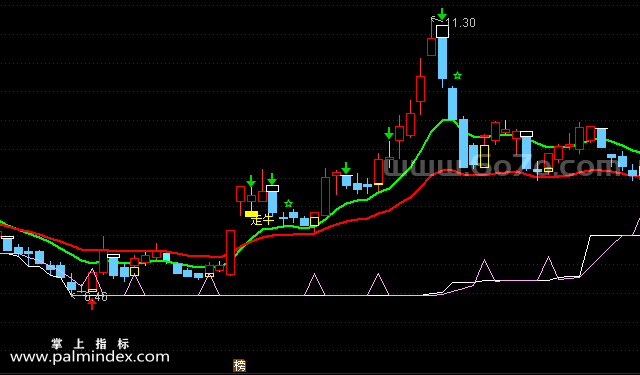Click the tallest pink triangle spike on the right
This screenshot has height=375, width=640.
tap(548, 268)
